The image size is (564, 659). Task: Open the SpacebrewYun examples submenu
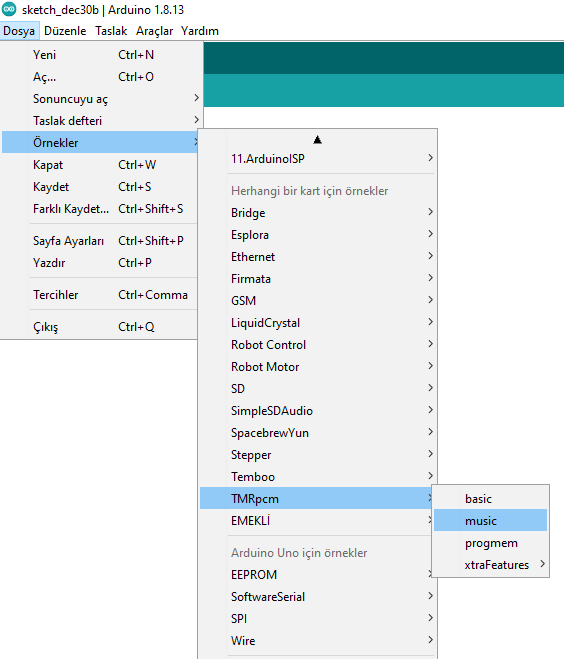pos(318,432)
